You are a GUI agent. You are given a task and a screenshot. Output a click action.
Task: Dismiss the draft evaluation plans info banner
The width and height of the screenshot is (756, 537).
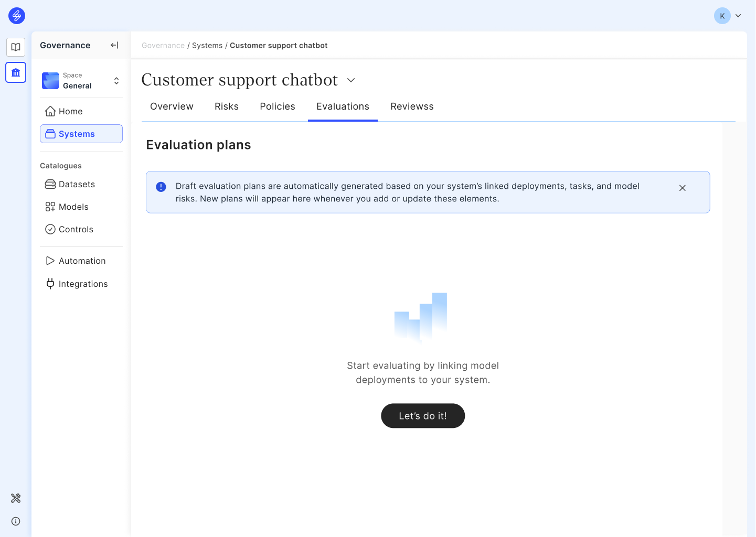pos(682,188)
